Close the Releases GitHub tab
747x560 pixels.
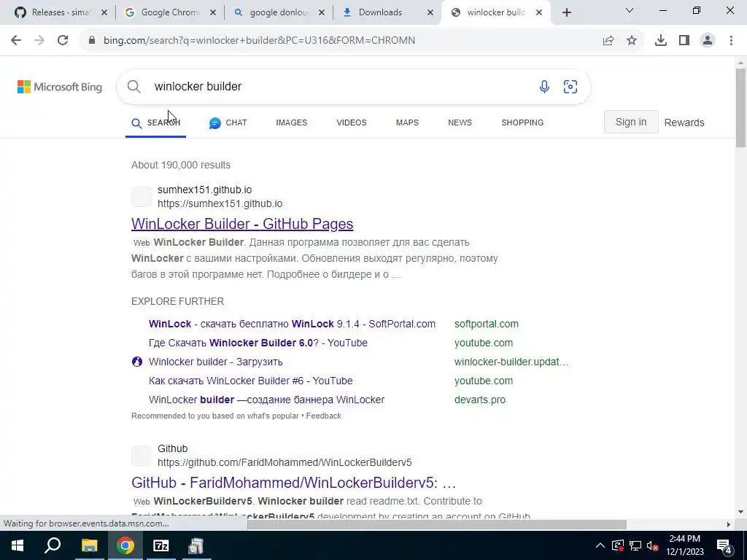click(x=104, y=13)
